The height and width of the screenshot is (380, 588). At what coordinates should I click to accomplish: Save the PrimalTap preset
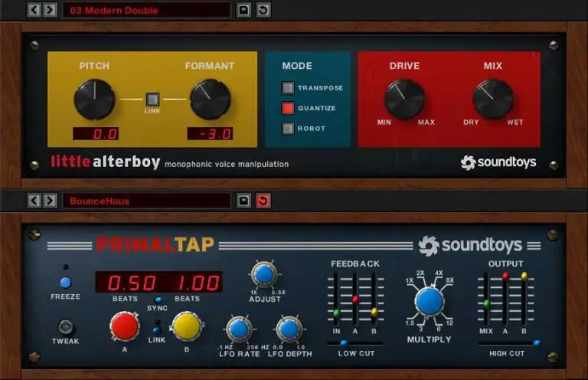(x=243, y=201)
